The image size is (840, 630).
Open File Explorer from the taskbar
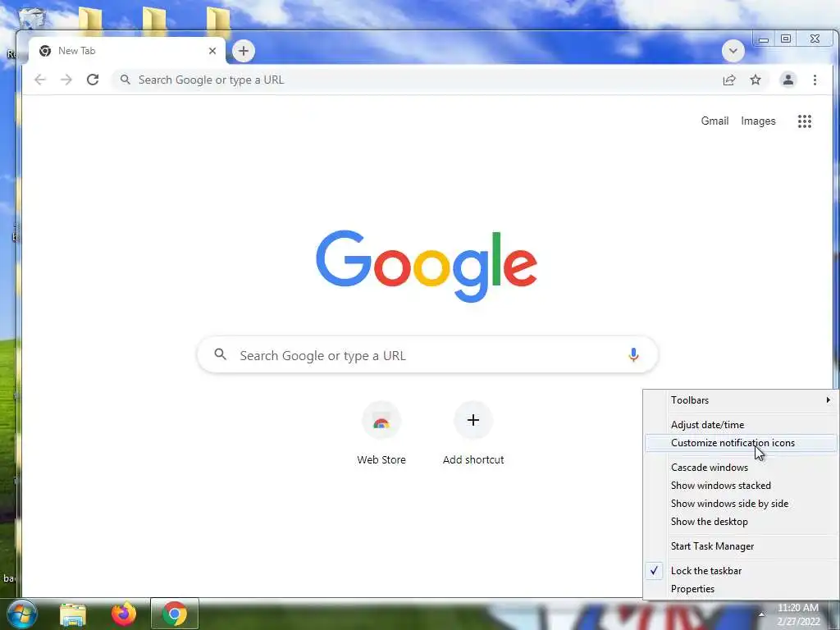pos(72,614)
